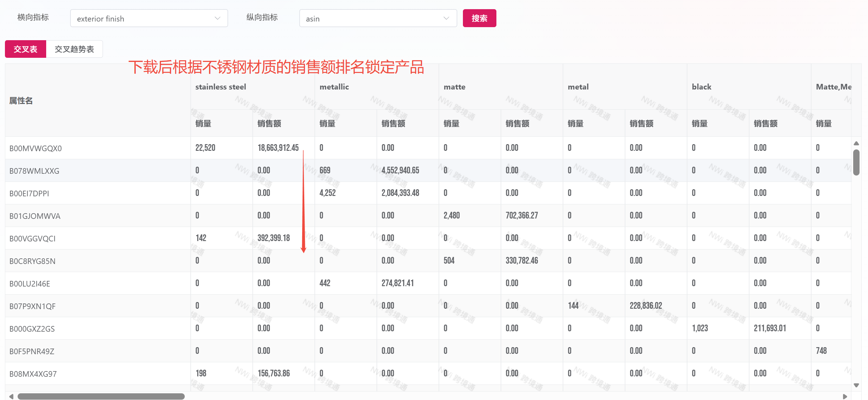This screenshot has width=868, height=400.
Task: Click the value 18,663,912.45
Action: point(278,148)
